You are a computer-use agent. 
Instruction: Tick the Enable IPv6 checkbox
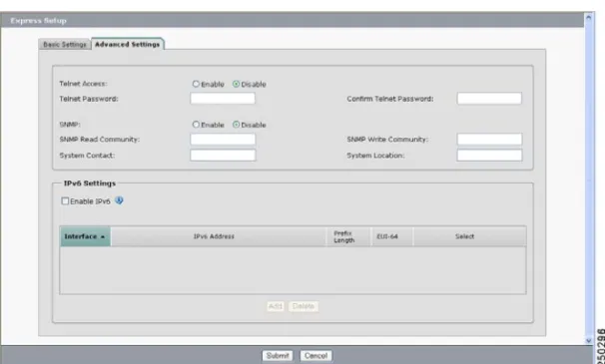click(x=65, y=200)
